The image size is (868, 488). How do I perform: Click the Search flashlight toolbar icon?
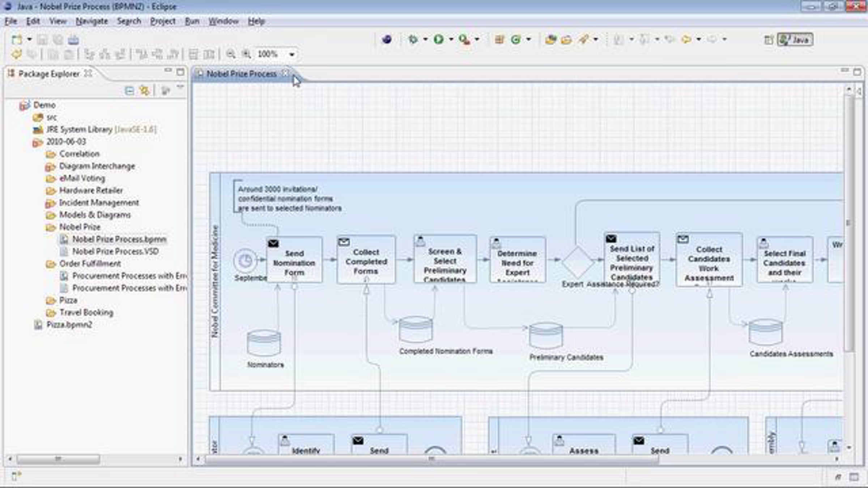tap(583, 39)
